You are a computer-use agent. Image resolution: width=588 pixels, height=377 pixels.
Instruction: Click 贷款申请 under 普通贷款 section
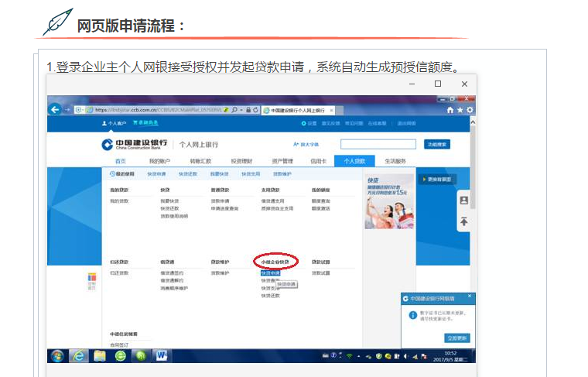click(220, 201)
